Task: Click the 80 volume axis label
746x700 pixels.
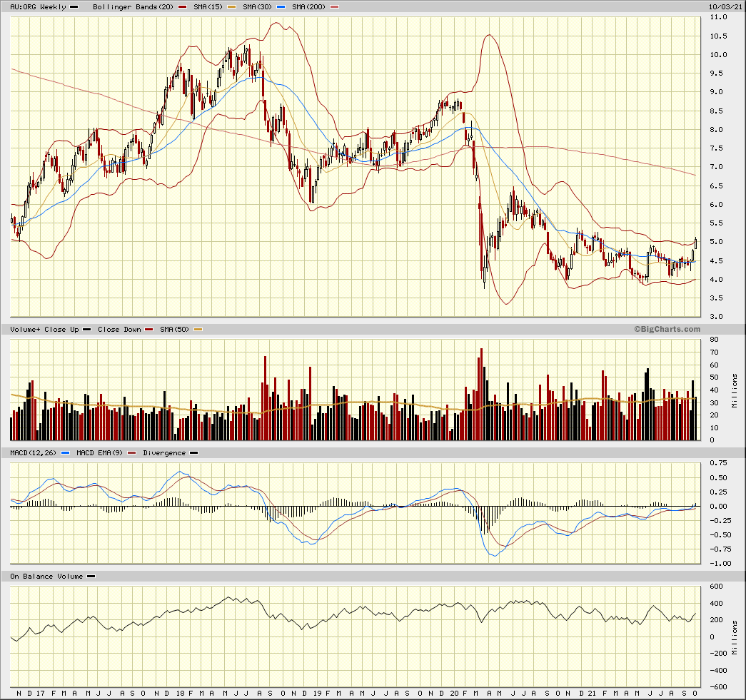Action: click(x=714, y=340)
